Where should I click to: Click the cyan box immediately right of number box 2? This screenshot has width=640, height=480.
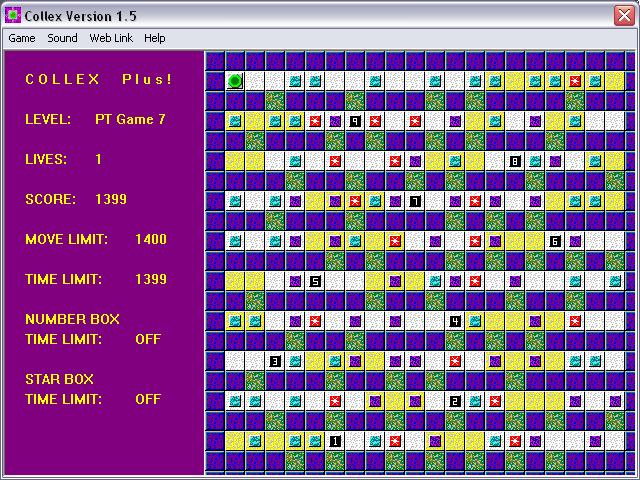click(x=475, y=401)
